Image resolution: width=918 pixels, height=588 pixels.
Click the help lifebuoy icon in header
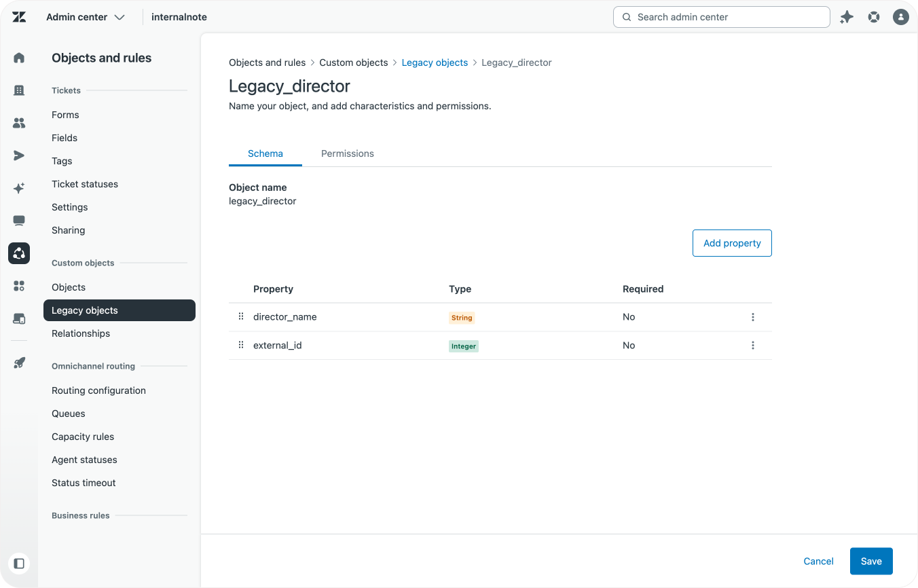pyautogui.click(x=874, y=17)
